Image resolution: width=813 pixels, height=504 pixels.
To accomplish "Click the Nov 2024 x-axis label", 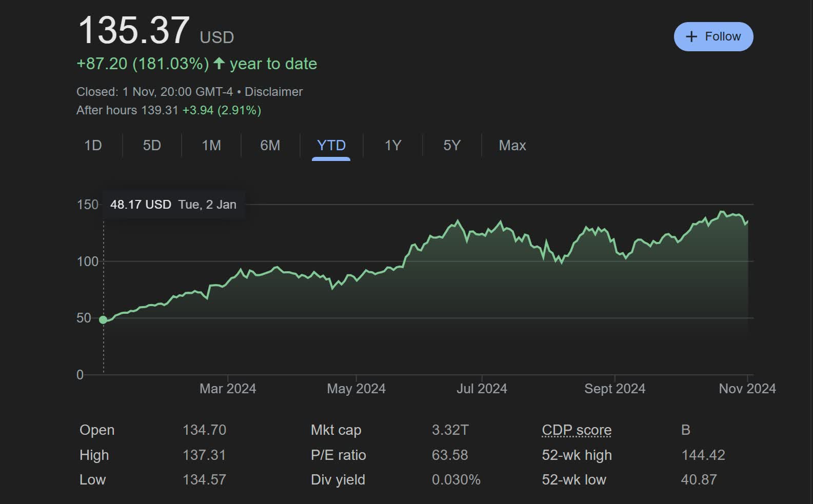I will [747, 389].
